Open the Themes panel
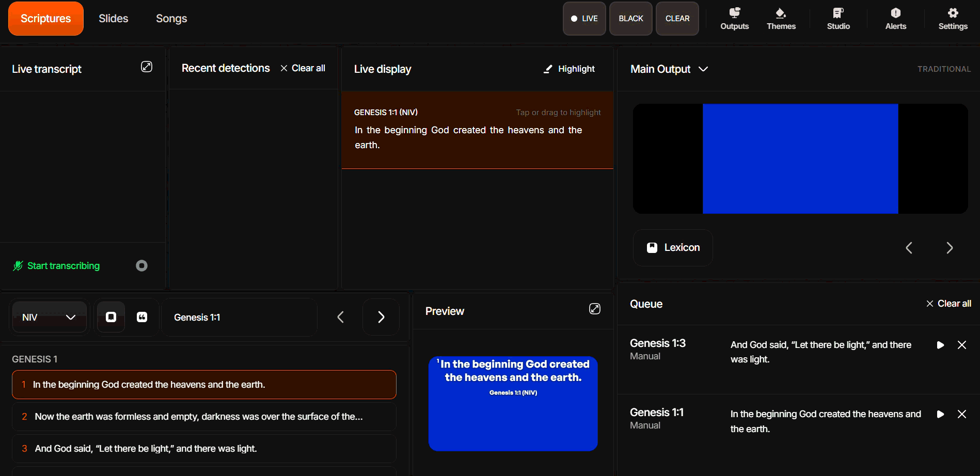Viewport: 980px width, 476px height. [781, 19]
